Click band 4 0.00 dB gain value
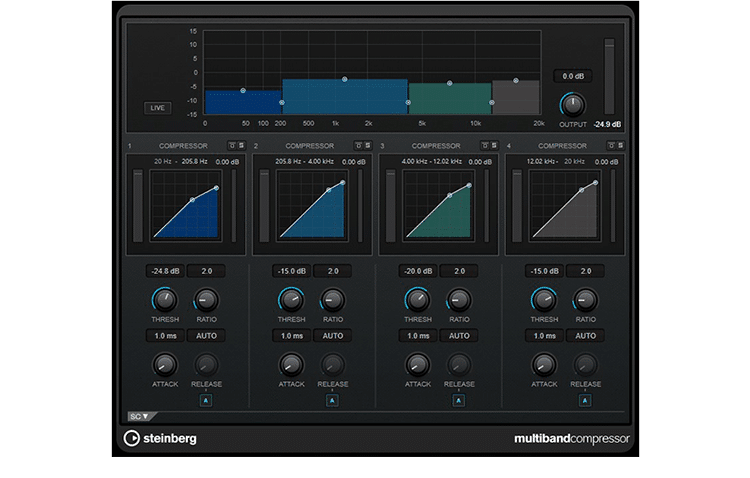This screenshot has width=750, height=478. pyautogui.click(x=606, y=162)
